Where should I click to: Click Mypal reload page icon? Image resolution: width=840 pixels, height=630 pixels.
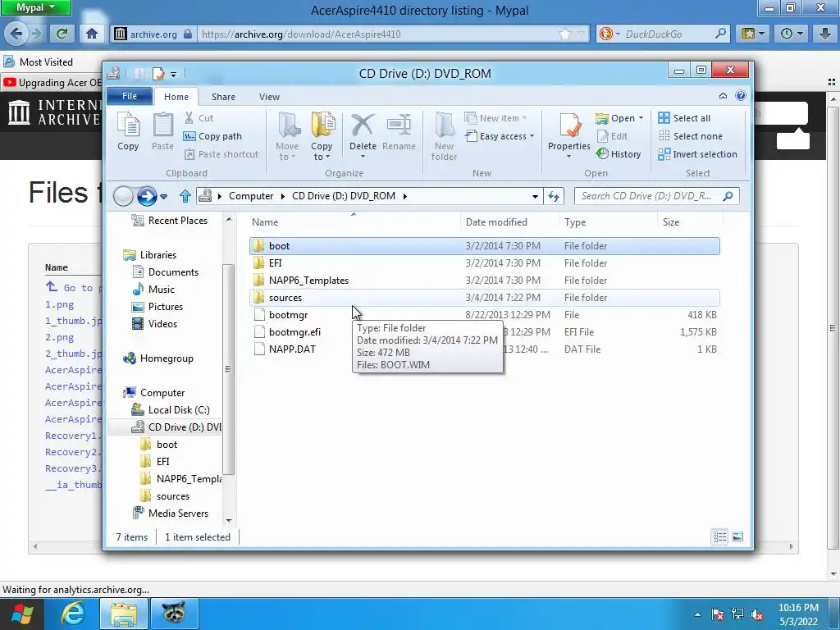pos(62,34)
